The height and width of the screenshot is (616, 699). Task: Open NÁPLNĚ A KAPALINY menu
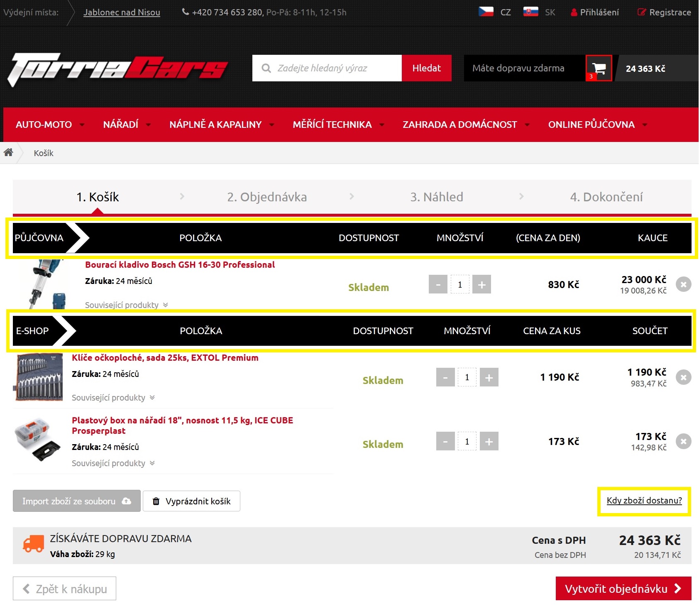pyautogui.click(x=222, y=125)
